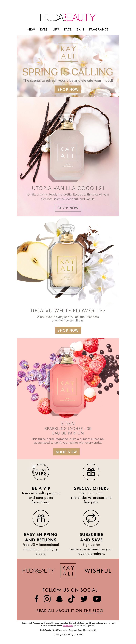Open THE BLOG link
Image resolution: width=136 pixels, height=644 pixels.
click(93, 611)
